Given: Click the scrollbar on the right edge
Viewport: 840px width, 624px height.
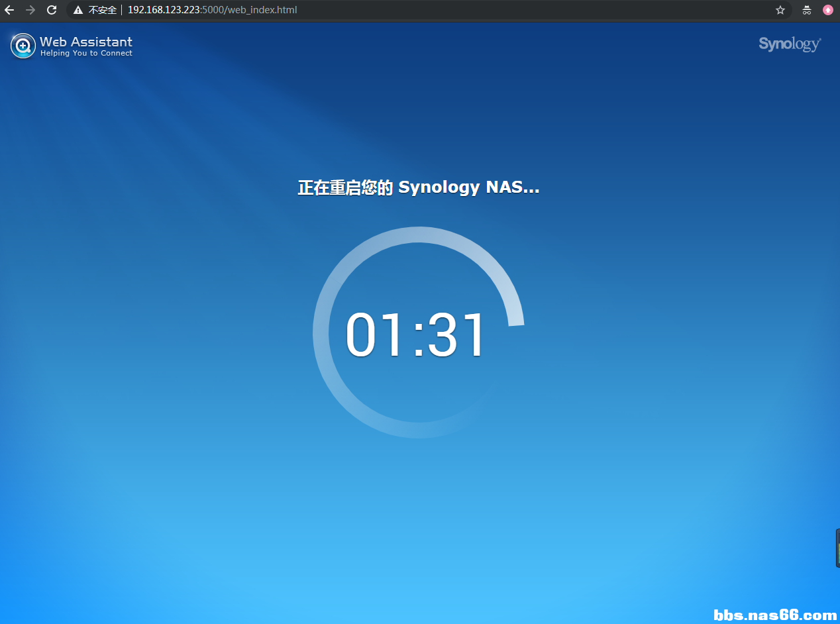Looking at the screenshot, I should 836,548.
